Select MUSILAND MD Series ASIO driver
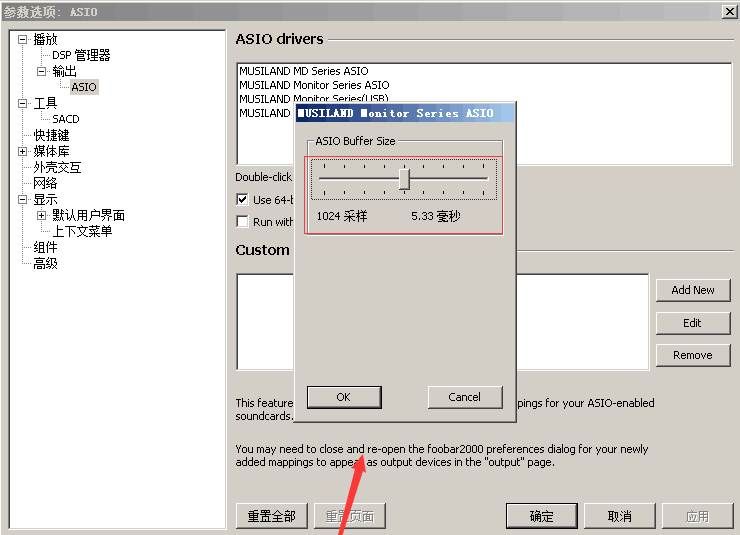This screenshot has height=535, width=740. (x=303, y=71)
